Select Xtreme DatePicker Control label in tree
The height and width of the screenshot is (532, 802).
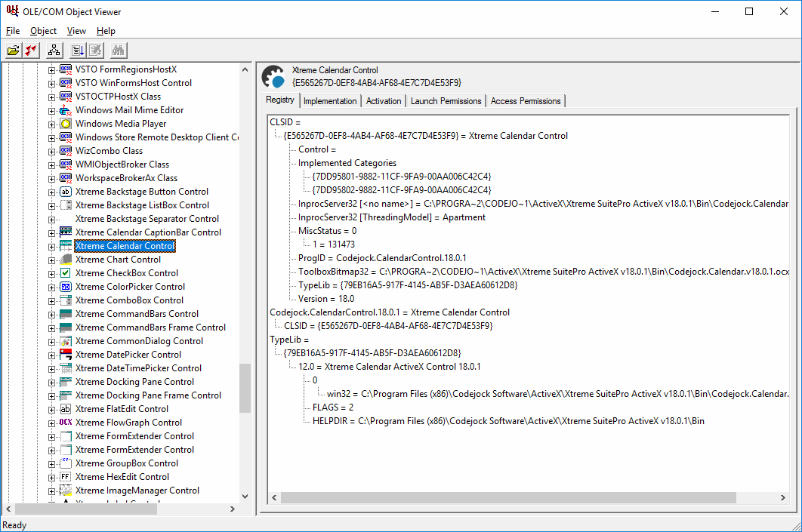[x=128, y=355]
